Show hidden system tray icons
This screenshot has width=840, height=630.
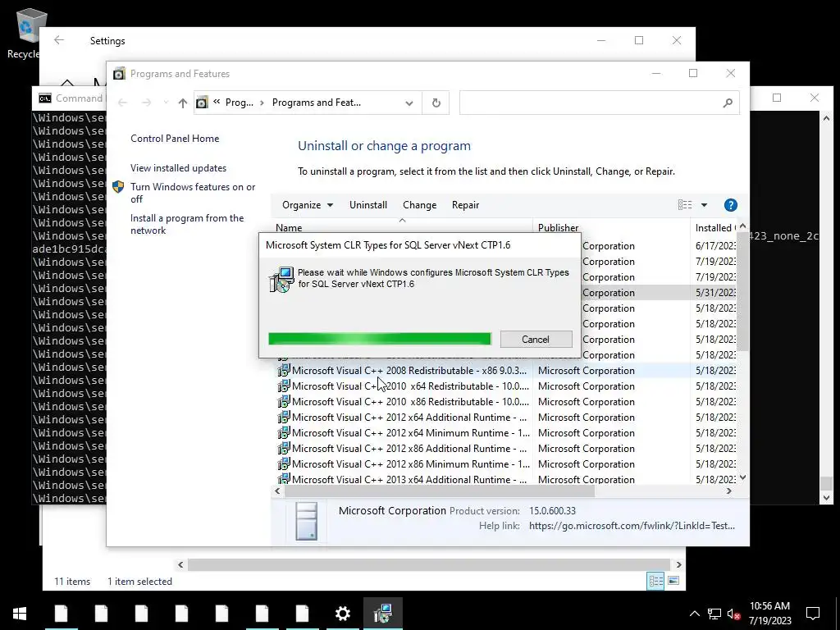click(694, 614)
